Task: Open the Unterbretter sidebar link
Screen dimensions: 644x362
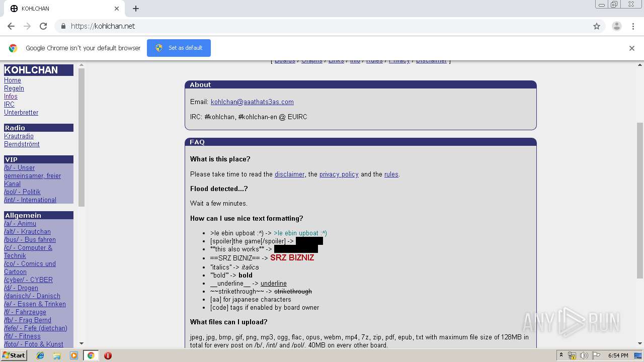Action: pos(21,113)
